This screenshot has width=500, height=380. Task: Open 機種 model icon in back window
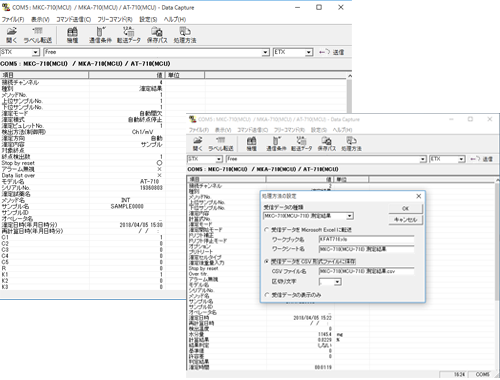pyautogui.click(x=72, y=35)
